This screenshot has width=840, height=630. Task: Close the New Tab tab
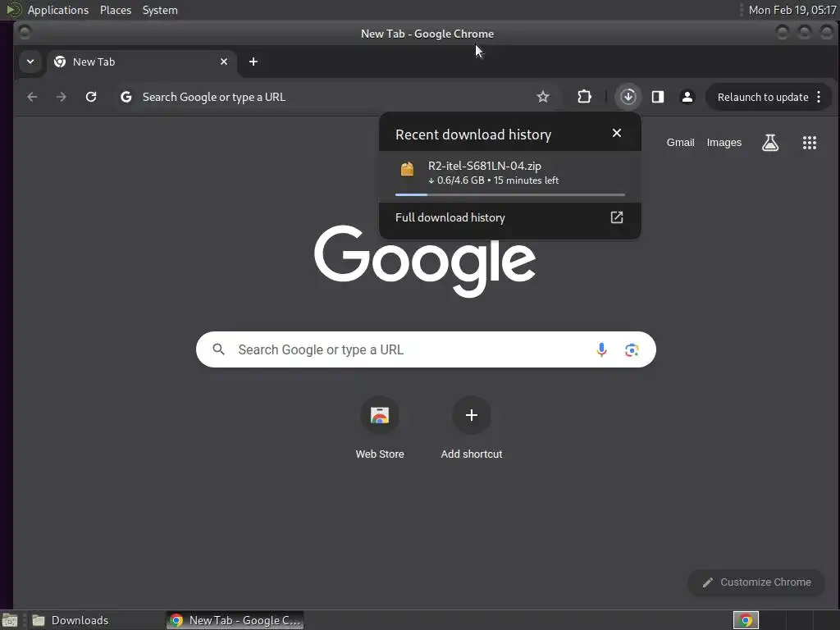tap(224, 62)
